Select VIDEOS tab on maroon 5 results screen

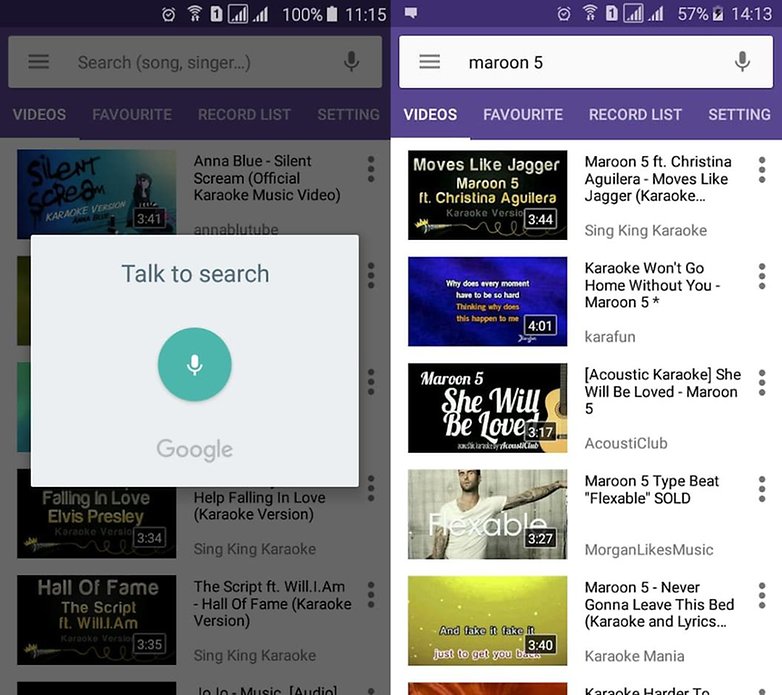[430, 115]
